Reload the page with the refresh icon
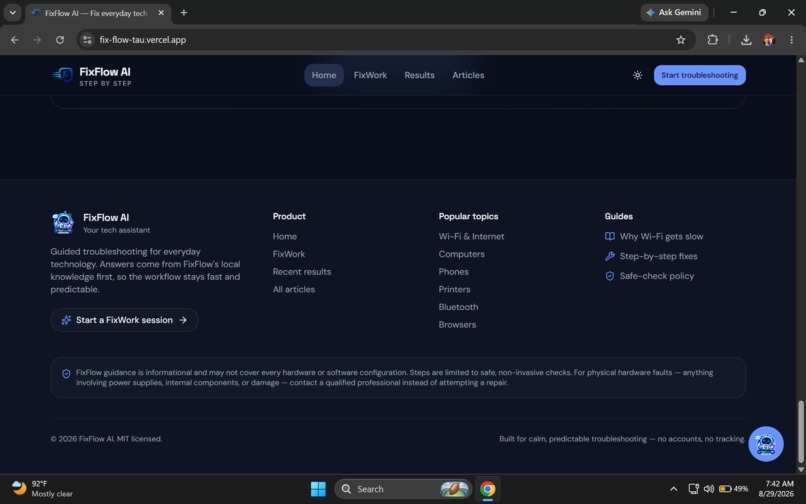 [60, 40]
